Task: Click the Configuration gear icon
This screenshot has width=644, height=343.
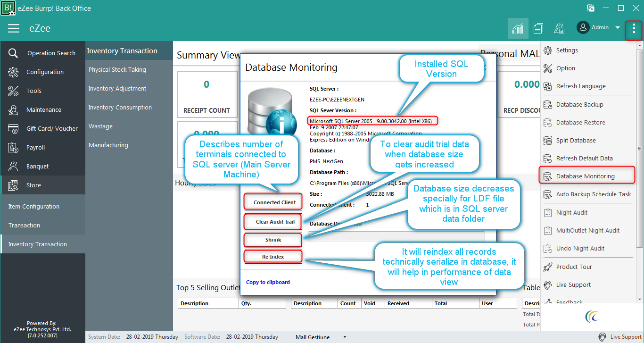Action: (x=13, y=72)
